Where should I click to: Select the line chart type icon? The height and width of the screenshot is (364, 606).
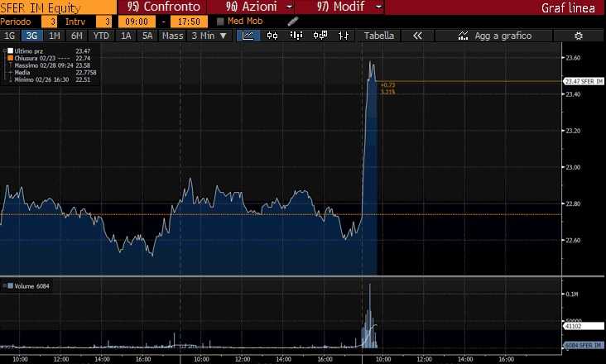248,36
